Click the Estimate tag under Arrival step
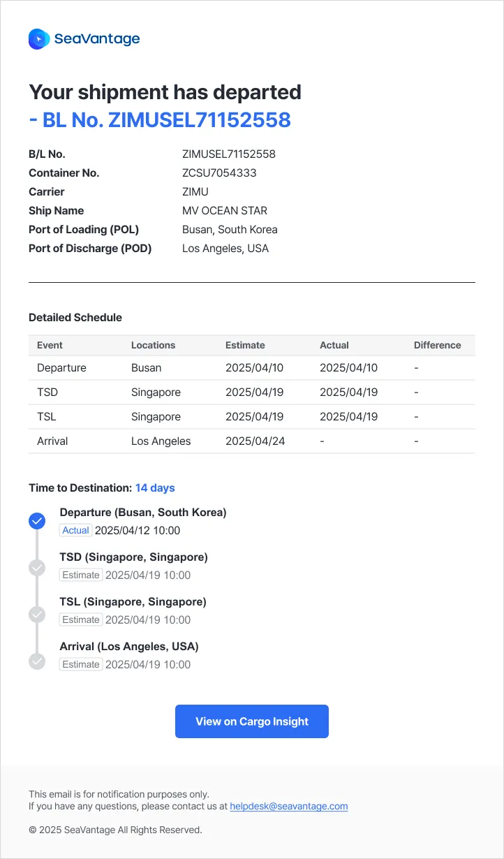The image size is (504, 859). click(81, 665)
